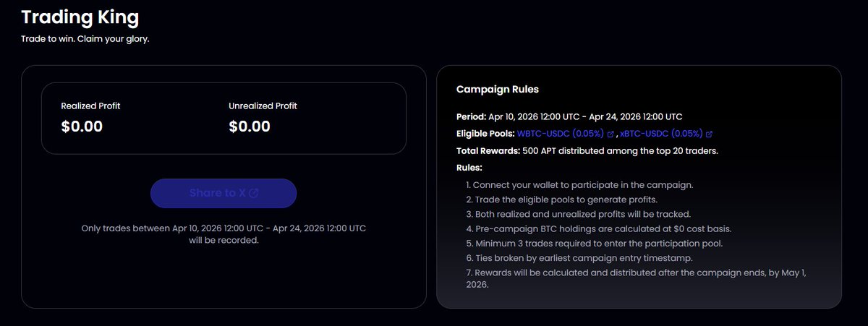The height and width of the screenshot is (326, 868).
Task: Click the Trading King page heading
Action: 80,16
